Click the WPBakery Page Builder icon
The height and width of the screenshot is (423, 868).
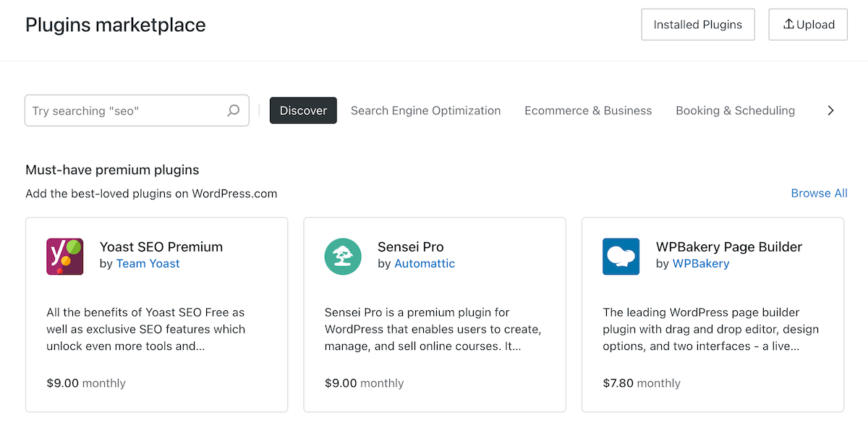(x=621, y=257)
